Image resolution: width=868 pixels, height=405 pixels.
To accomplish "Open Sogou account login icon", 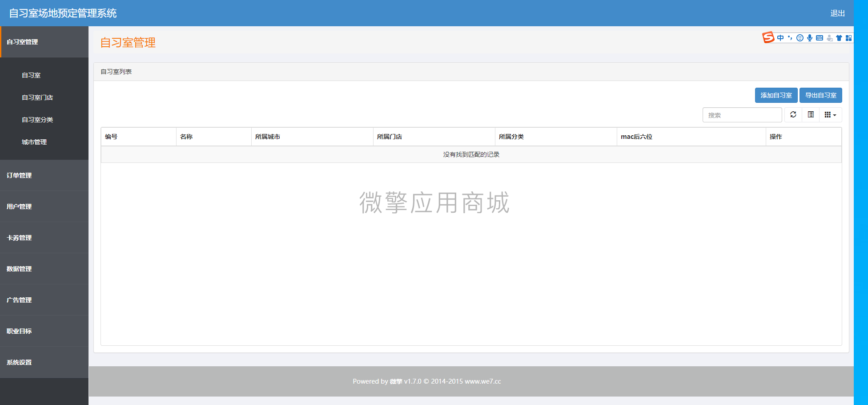I will [x=829, y=38].
